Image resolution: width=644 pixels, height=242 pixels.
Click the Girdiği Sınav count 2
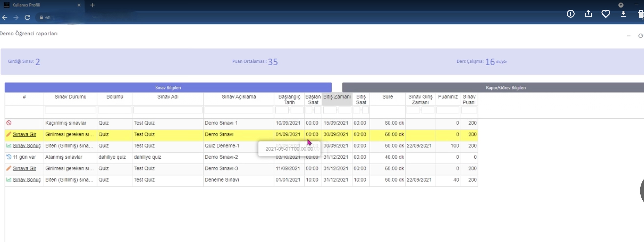click(38, 62)
